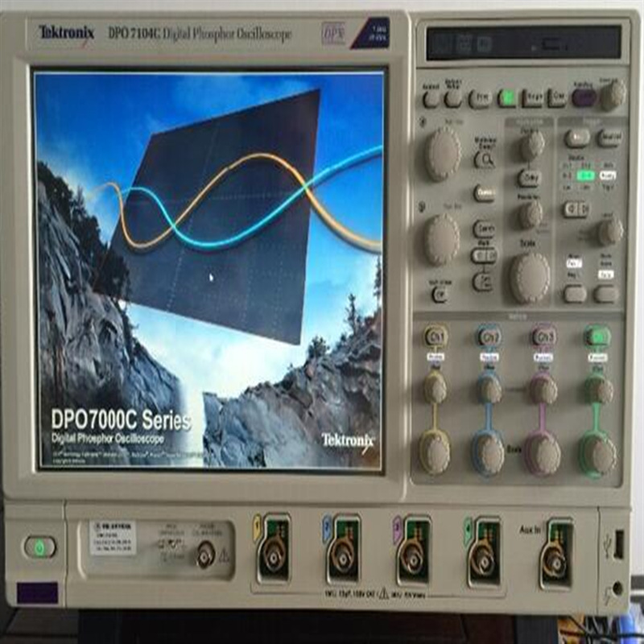Tap the Fine button under multipurpose knob b
The height and width of the screenshot is (644, 644).
click(x=439, y=295)
